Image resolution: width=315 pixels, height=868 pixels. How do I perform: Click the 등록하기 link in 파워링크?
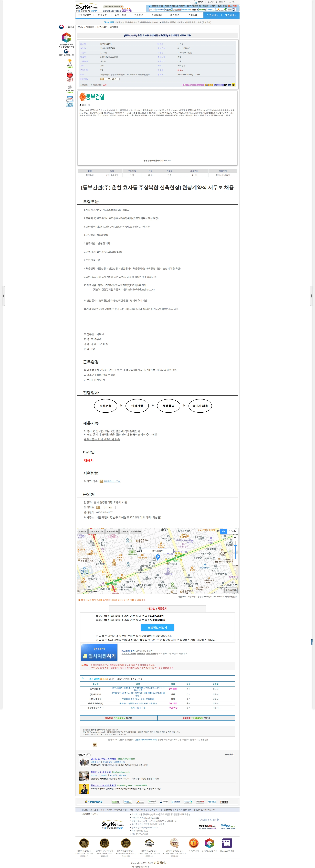click(229, 754)
